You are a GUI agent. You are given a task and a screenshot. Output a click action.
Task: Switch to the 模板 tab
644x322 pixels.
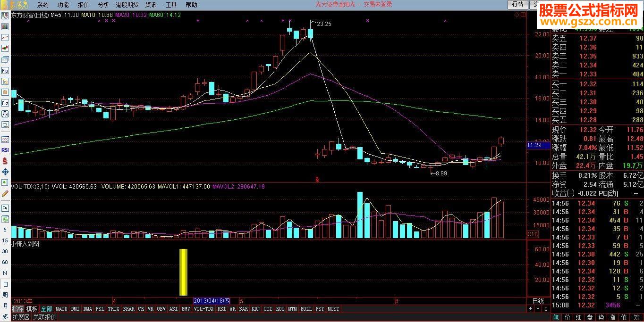click(32, 309)
